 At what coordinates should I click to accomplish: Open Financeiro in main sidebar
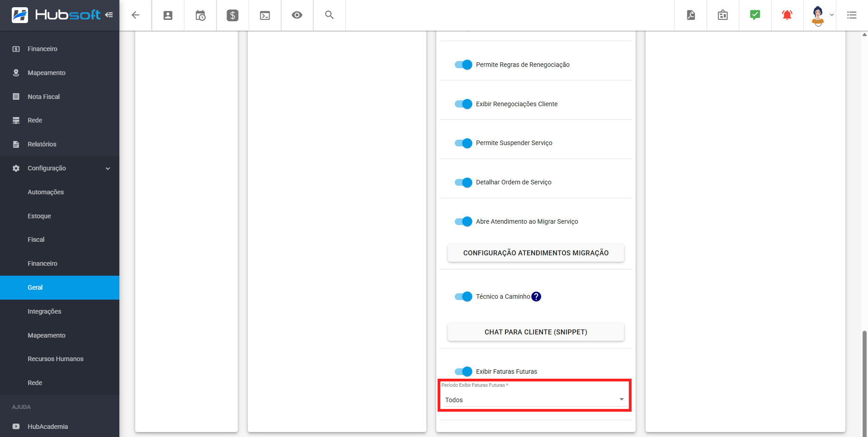(x=60, y=49)
